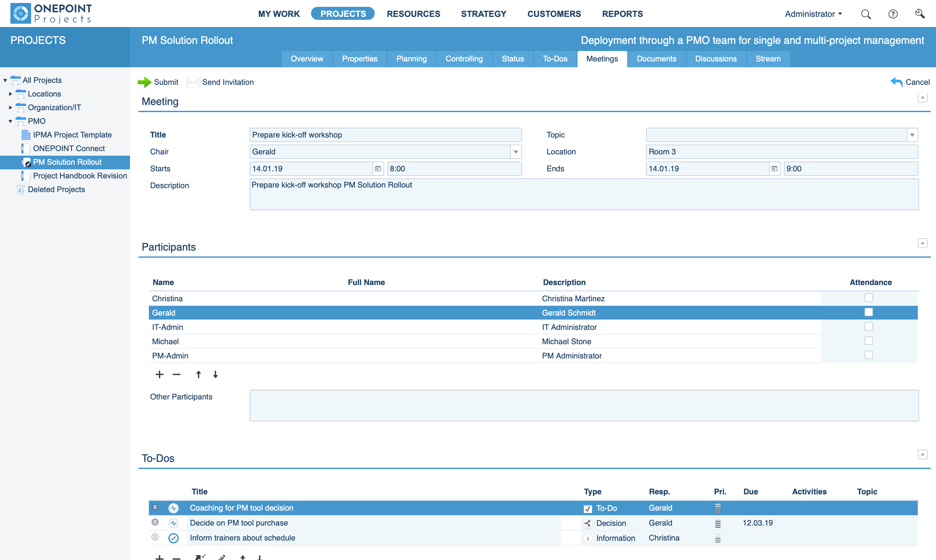This screenshot has width=936, height=560.
Task: Click the Starts time field showing 8:00
Action: pos(454,169)
